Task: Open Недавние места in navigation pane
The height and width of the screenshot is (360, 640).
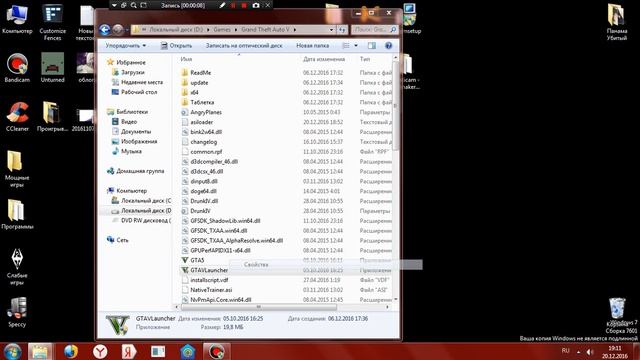Action: [x=142, y=82]
